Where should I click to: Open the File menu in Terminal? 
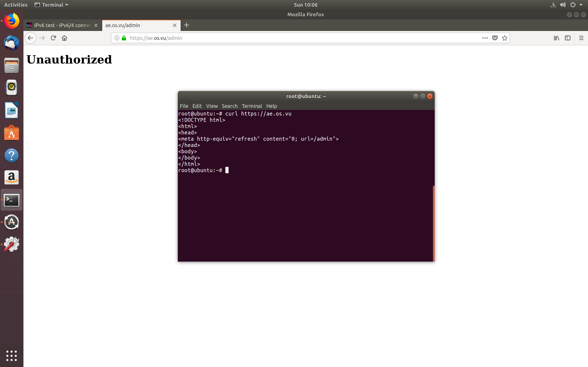coord(184,106)
